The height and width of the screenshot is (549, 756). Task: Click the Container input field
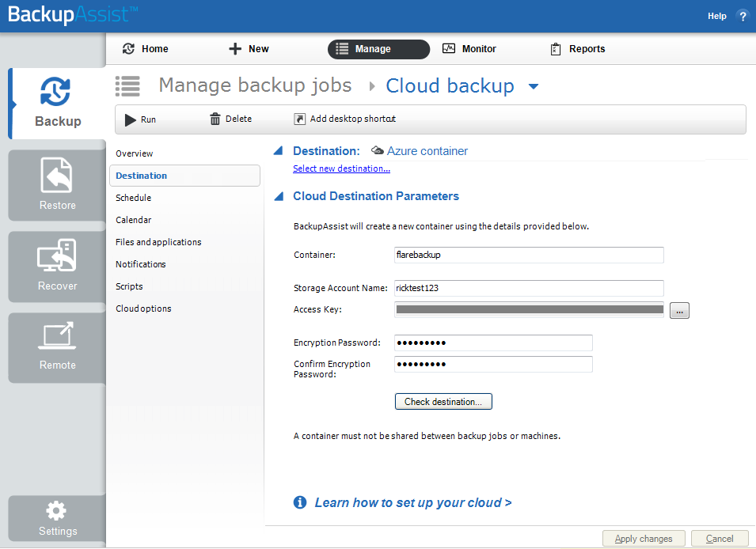point(529,255)
